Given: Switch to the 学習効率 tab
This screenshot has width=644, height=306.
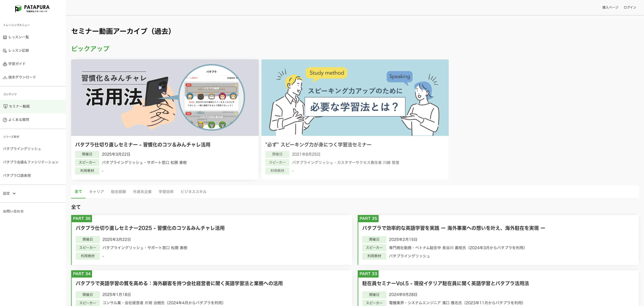Looking at the screenshot, I should point(166,192).
